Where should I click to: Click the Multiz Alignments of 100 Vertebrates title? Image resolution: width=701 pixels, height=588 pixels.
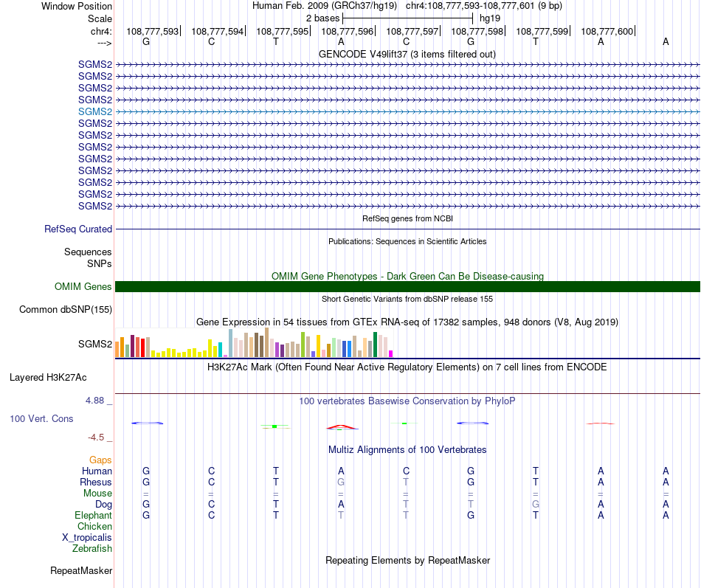coord(407,450)
